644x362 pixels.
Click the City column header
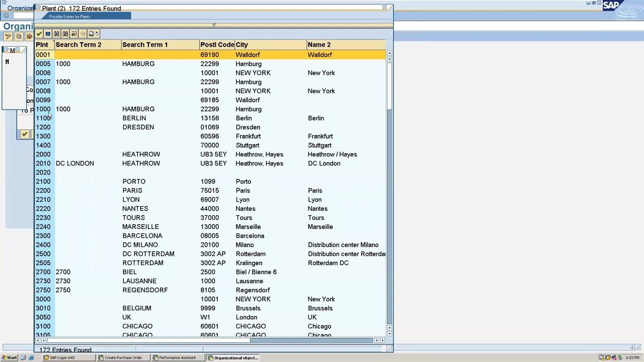coord(270,45)
